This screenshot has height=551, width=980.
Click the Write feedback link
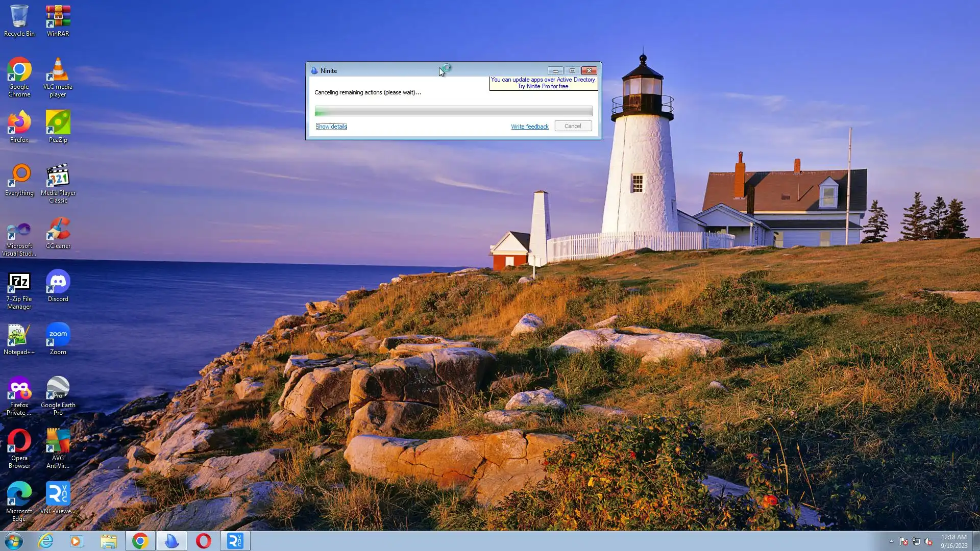click(529, 127)
